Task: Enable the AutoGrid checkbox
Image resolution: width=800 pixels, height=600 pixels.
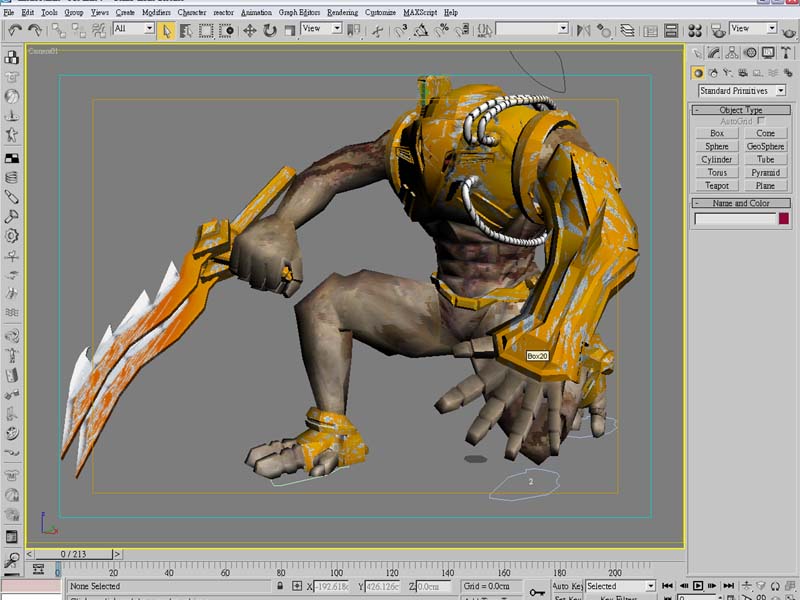Action: point(761,121)
